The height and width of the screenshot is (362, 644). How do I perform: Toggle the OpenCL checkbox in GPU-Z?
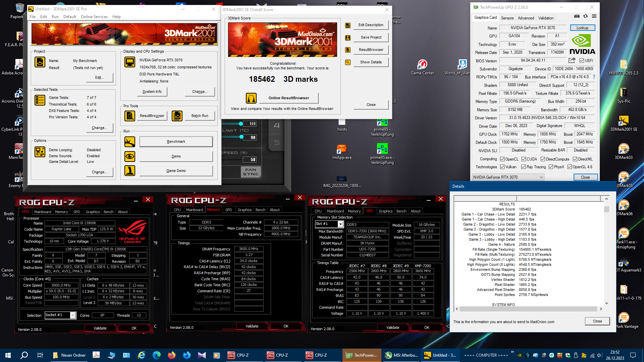tap(502, 159)
